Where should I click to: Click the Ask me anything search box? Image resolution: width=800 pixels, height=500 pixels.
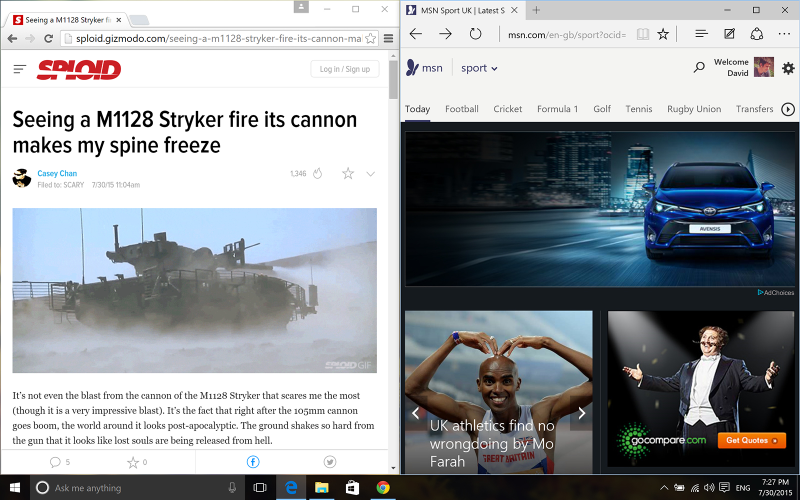tap(138, 488)
